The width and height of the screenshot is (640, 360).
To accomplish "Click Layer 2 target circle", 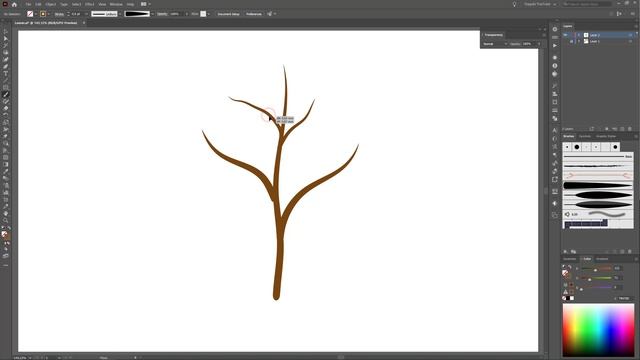I will (x=631, y=35).
